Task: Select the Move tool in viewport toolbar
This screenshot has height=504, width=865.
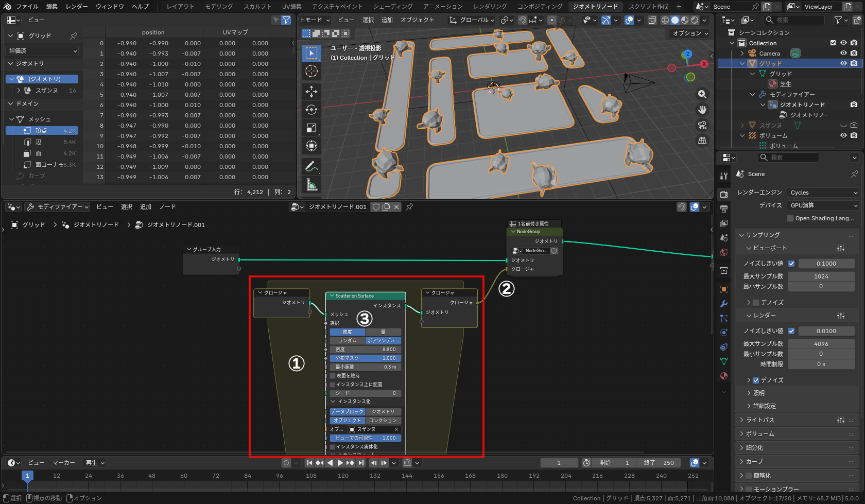Action: tap(312, 92)
